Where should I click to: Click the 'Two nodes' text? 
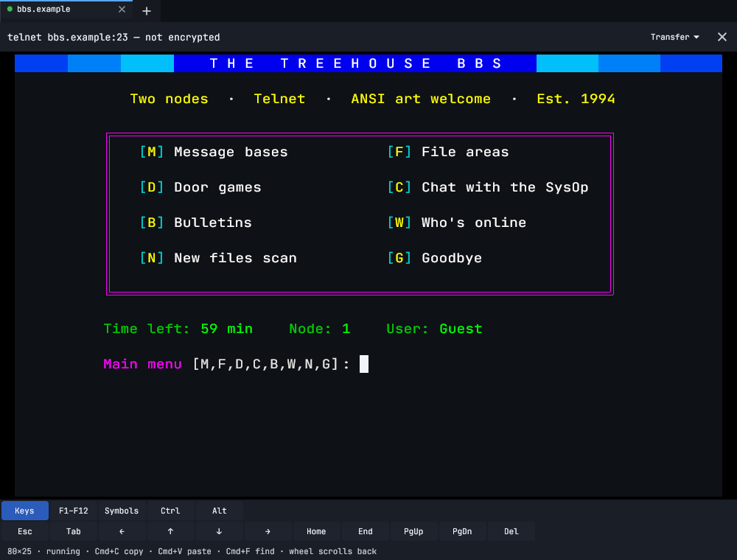click(170, 99)
